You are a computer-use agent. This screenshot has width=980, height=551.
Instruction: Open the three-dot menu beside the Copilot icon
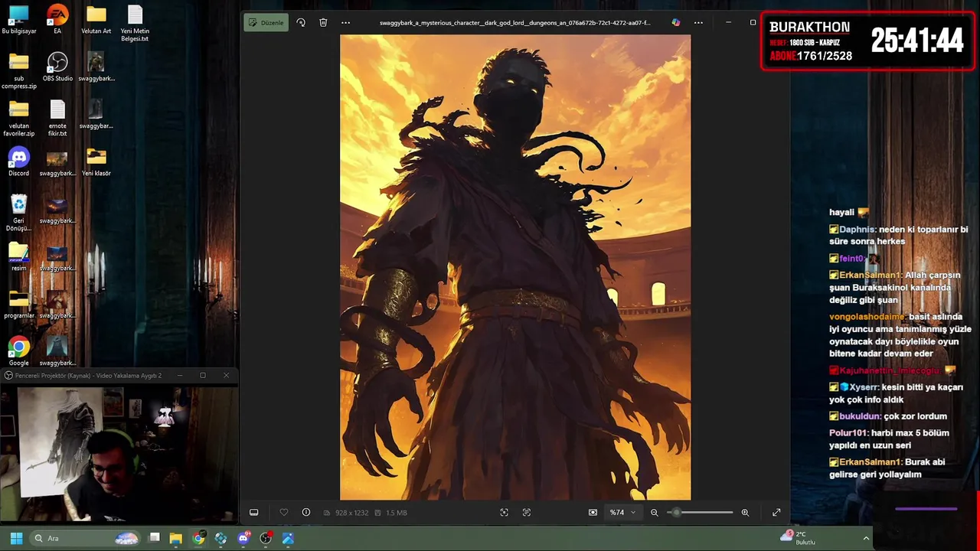pyautogui.click(x=698, y=22)
